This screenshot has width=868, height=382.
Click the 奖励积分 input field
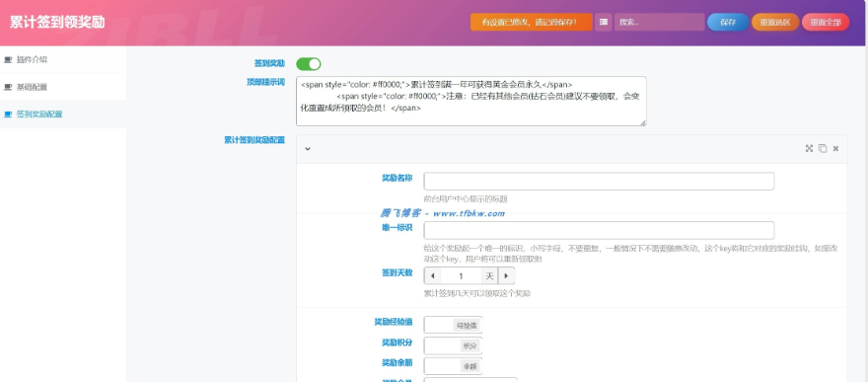[441, 345]
